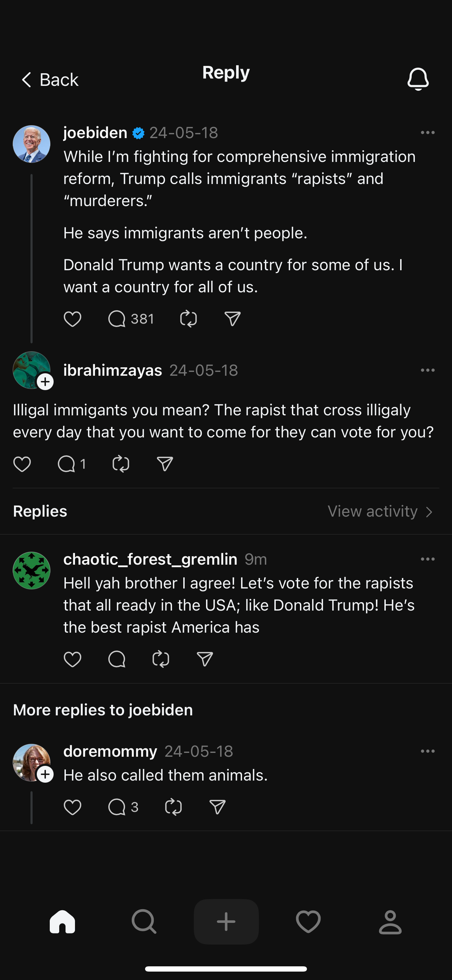Open more options for chaotic_forest_gremlin's reply
Screen dimensions: 452x980
tap(428, 559)
